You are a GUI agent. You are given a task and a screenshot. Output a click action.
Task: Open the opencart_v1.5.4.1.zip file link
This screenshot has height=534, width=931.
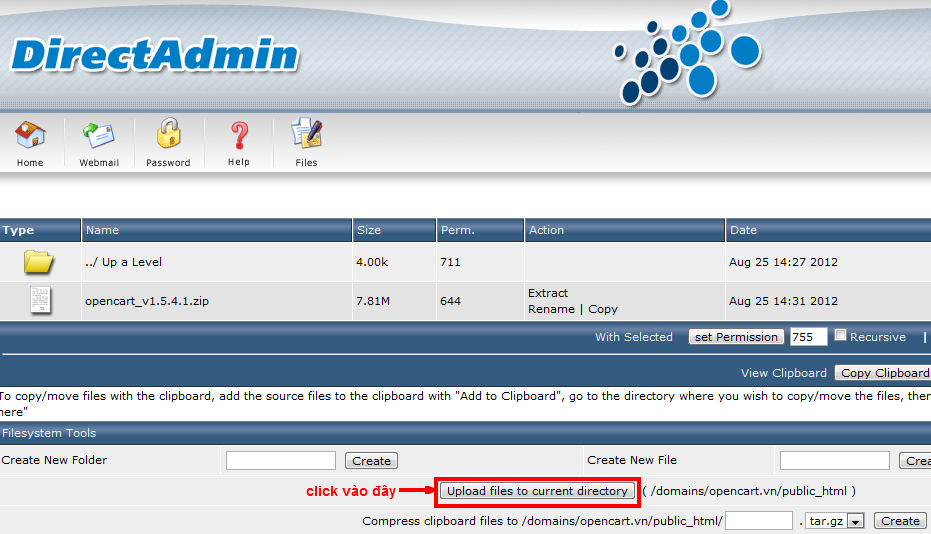(147, 301)
